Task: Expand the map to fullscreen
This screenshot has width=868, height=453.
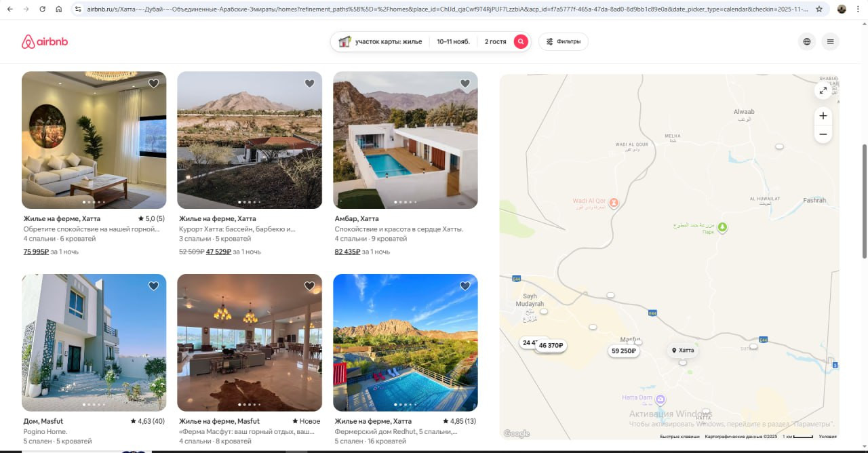Action: coord(823,90)
